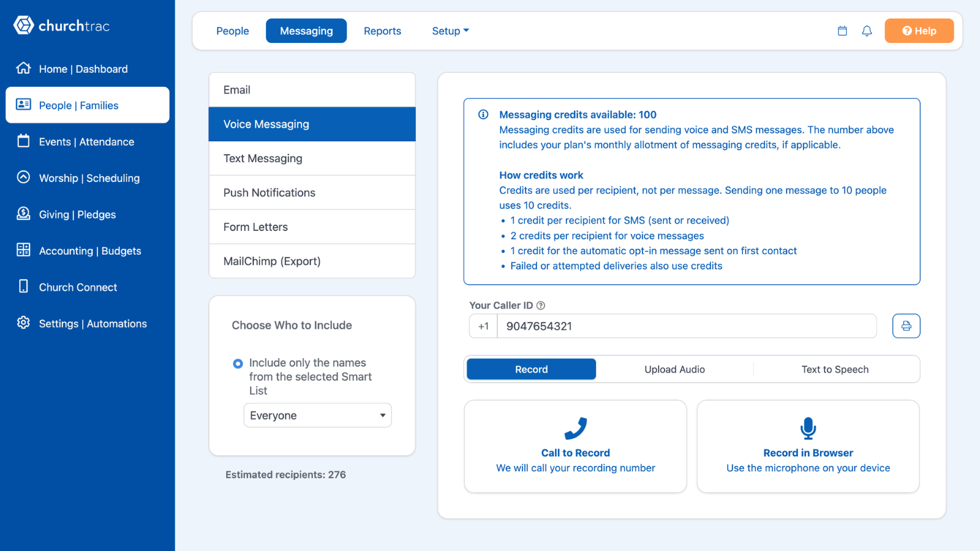This screenshot has height=551, width=980.
Task: Click the printer icon beside Caller ID
Action: click(906, 326)
